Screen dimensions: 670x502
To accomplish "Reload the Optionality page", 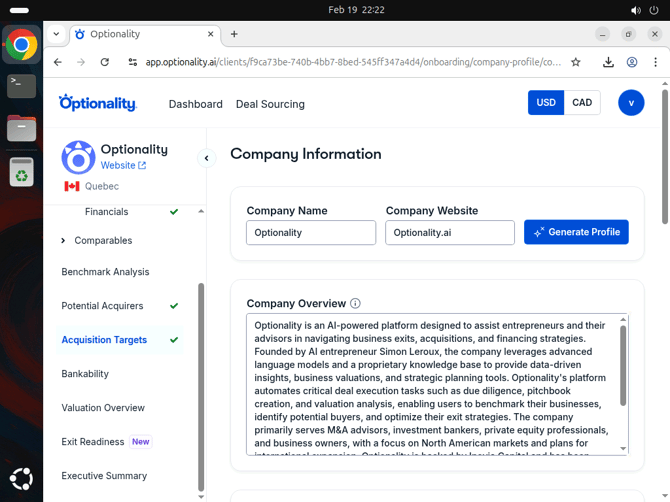I will [105, 62].
